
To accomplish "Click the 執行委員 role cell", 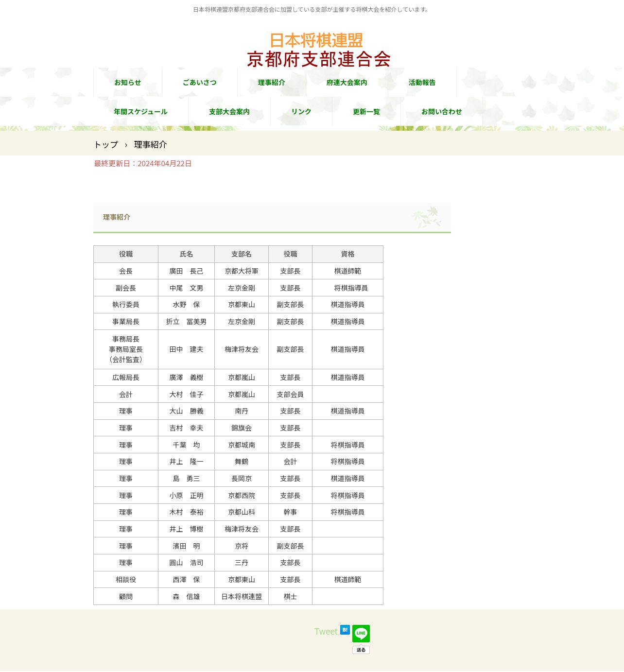I will [126, 305].
